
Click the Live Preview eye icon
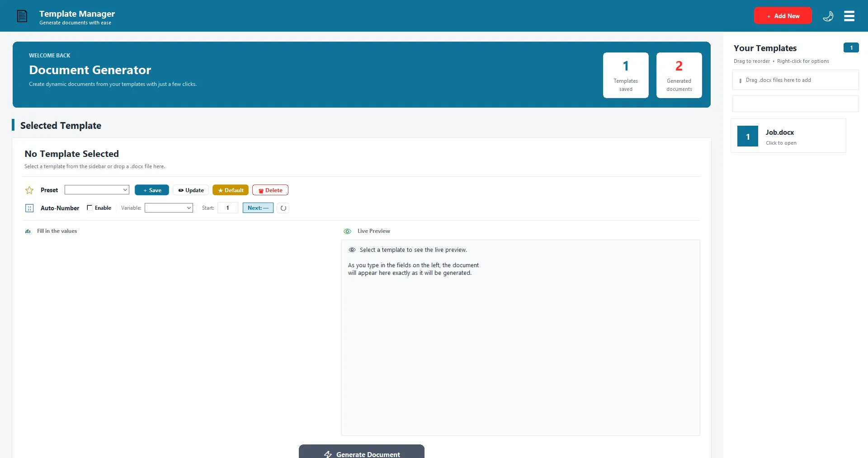coord(347,231)
